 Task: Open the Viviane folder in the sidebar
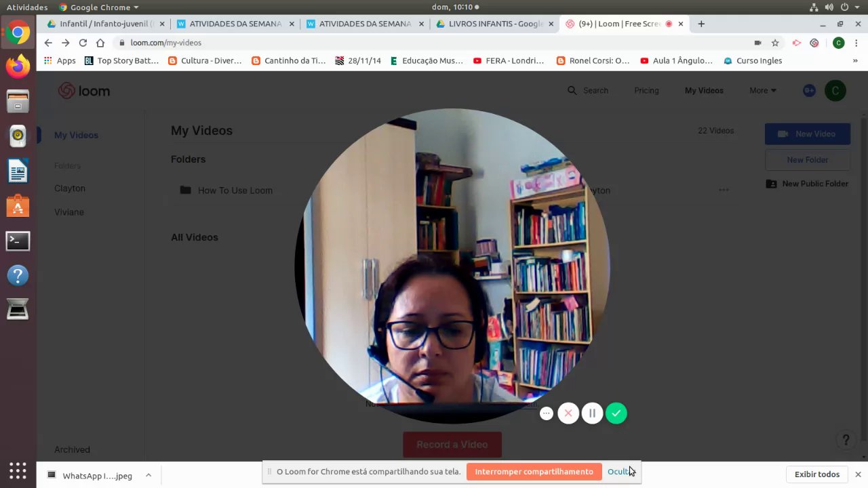pyautogui.click(x=69, y=212)
